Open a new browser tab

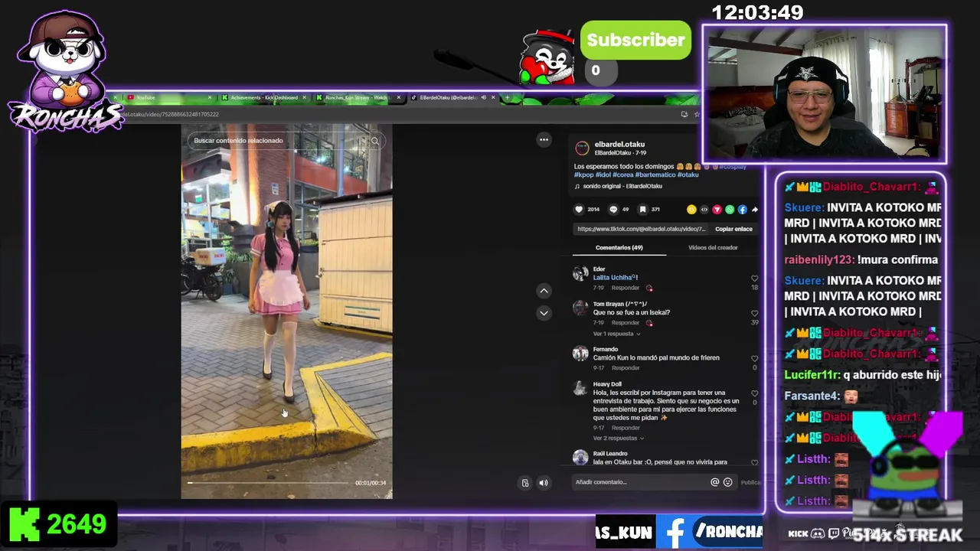[507, 97]
